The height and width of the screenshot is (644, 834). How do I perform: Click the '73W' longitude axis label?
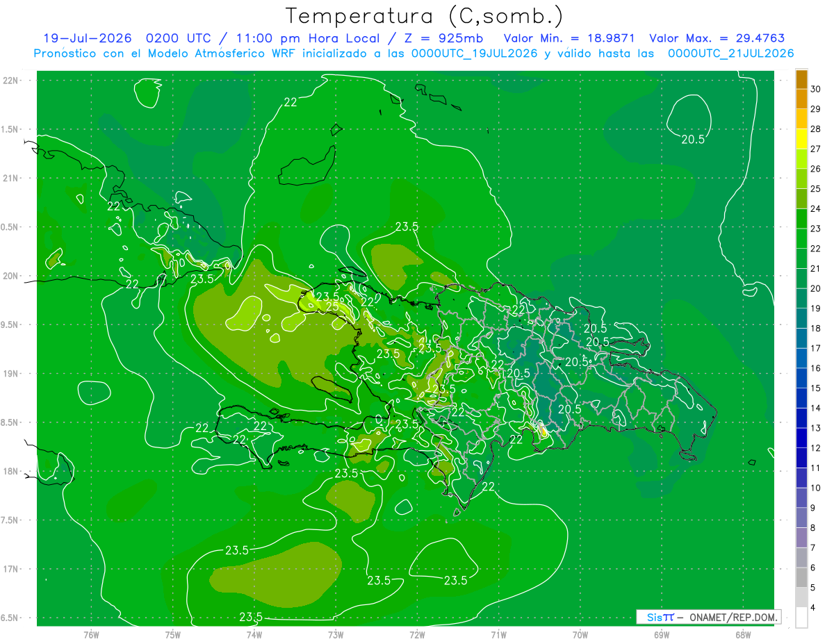pyautogui.click(x=336, y=635)
